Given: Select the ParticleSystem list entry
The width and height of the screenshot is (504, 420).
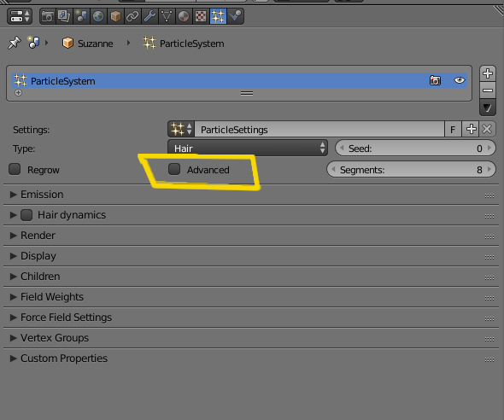Looking at the screenshot, I should 239,80.
